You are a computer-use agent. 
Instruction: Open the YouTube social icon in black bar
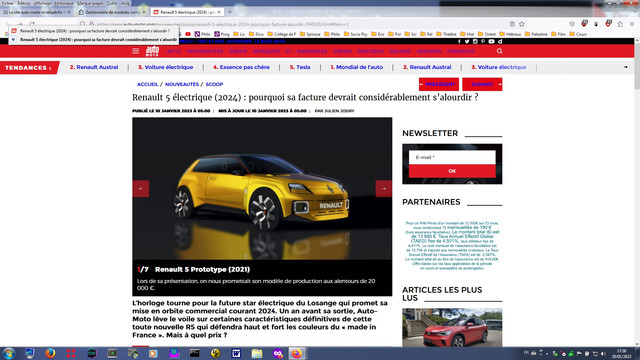(491, 42)
